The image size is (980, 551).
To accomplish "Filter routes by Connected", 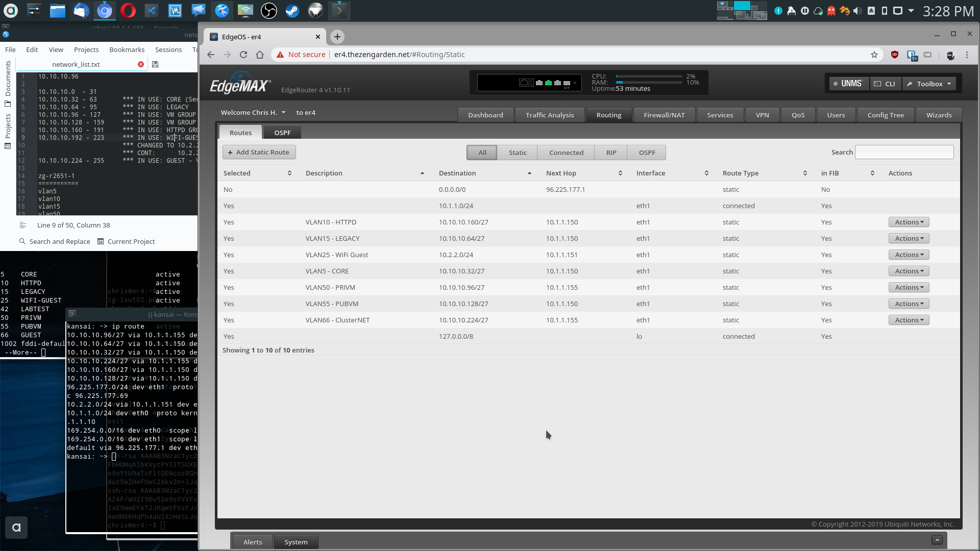I will pos(566,153).
